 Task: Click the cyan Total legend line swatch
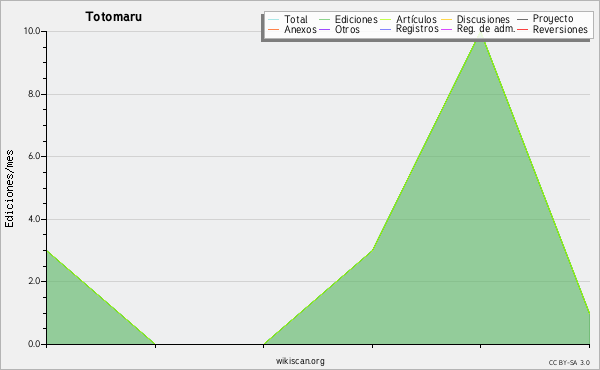(x=274, y=20)
